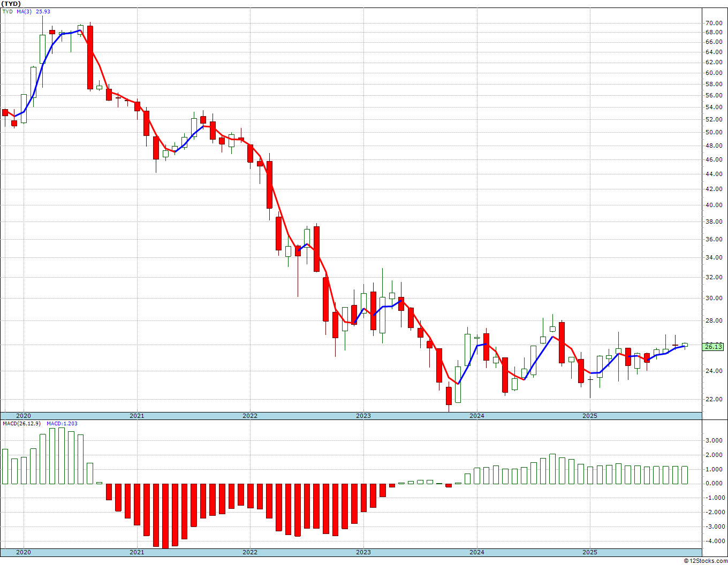This screenshot has height=565, width=728.
Task: Click 2024 on the price chart time axis
Action: [x=476, y=416]
